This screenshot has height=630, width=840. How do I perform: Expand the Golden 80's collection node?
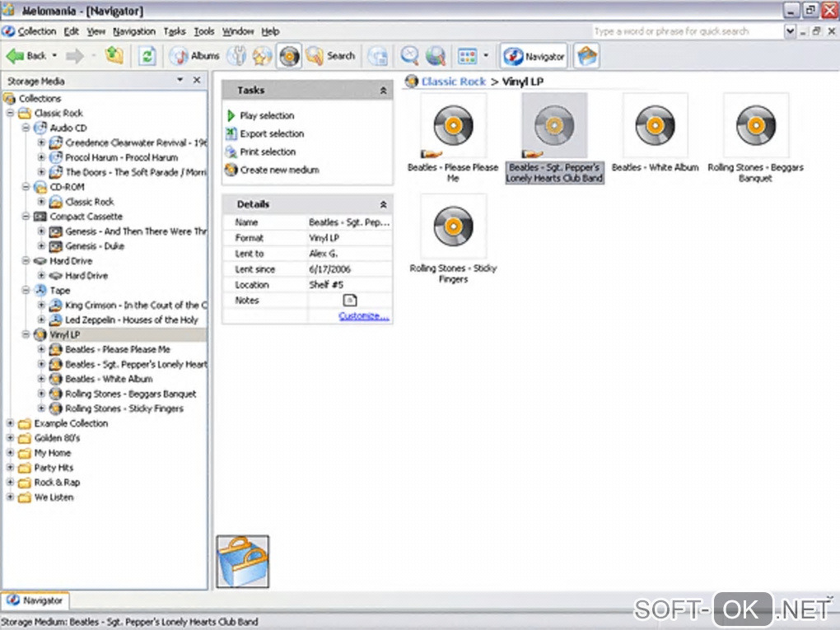11,438
